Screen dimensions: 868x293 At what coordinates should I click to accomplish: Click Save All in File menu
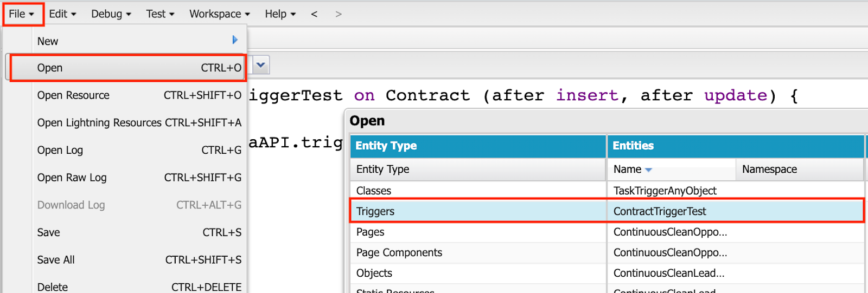(56, 260)
